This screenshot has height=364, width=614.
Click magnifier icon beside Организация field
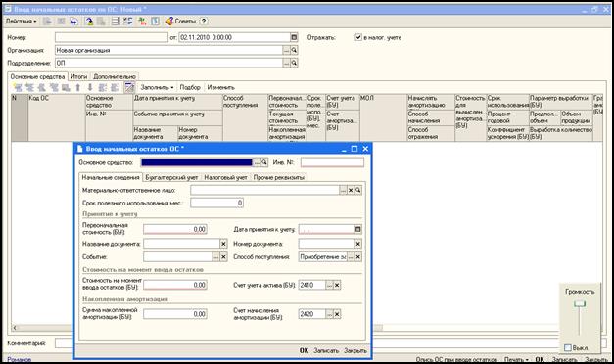tap(294, 50)
